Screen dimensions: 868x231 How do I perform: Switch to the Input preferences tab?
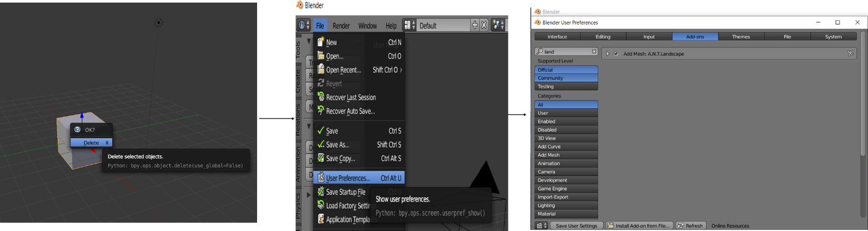click(649, 36)
